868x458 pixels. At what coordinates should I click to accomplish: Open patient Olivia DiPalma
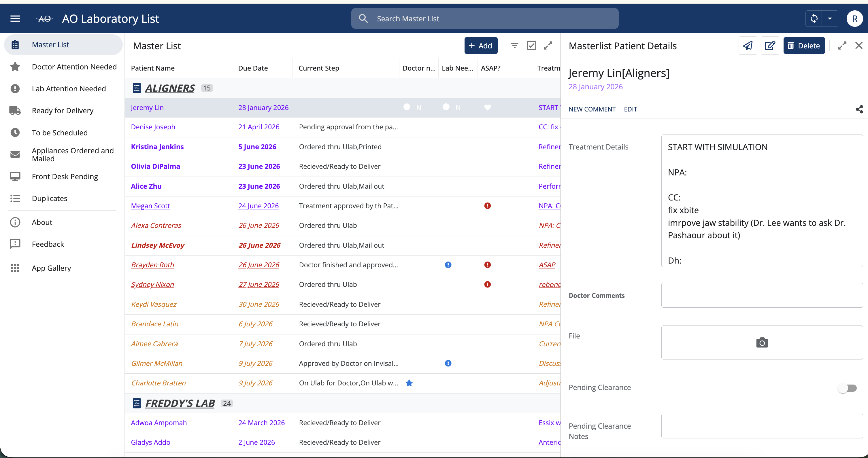coord(155,166)
